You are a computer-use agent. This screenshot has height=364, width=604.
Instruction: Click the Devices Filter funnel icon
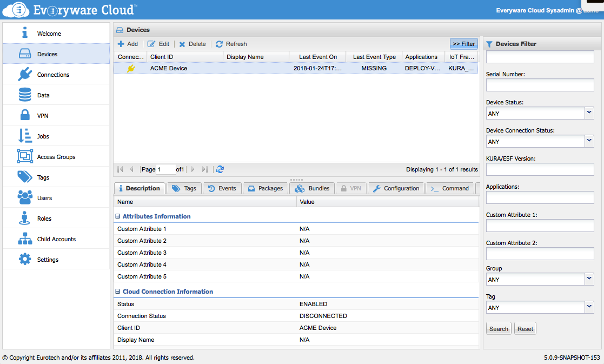pos(489,44)
